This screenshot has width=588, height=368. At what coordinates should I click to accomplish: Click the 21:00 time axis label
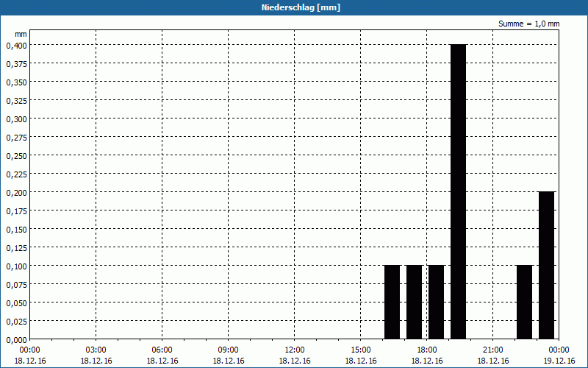(492, 350)
